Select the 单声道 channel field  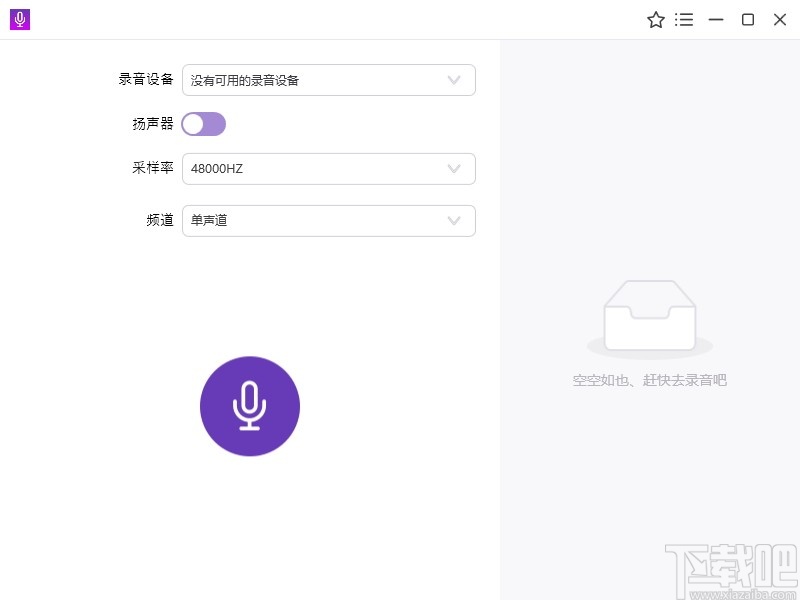[210, 220]
